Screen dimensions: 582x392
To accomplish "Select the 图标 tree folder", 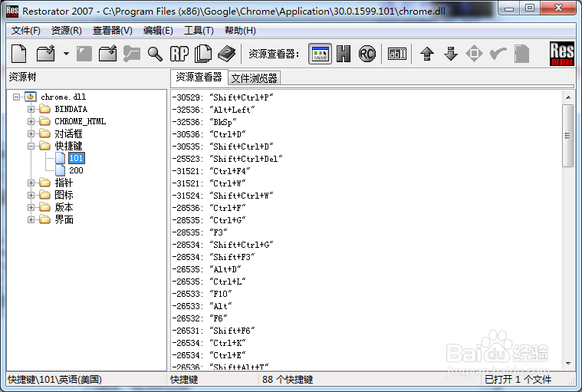I will tap(64, 195).
